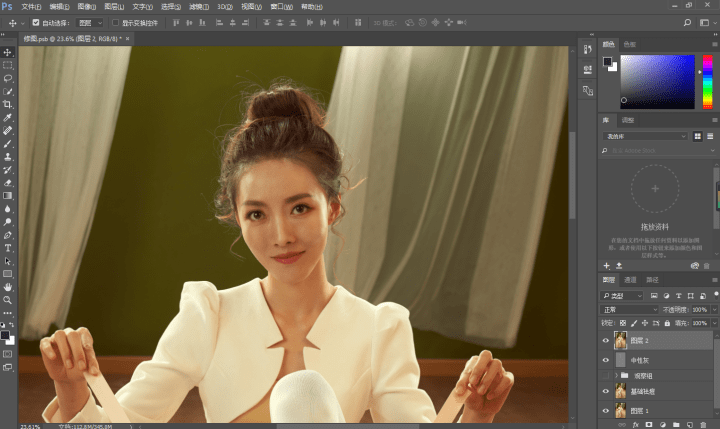720x429 pixels.
Task: Open the 文件 menu
Action: 31,6
